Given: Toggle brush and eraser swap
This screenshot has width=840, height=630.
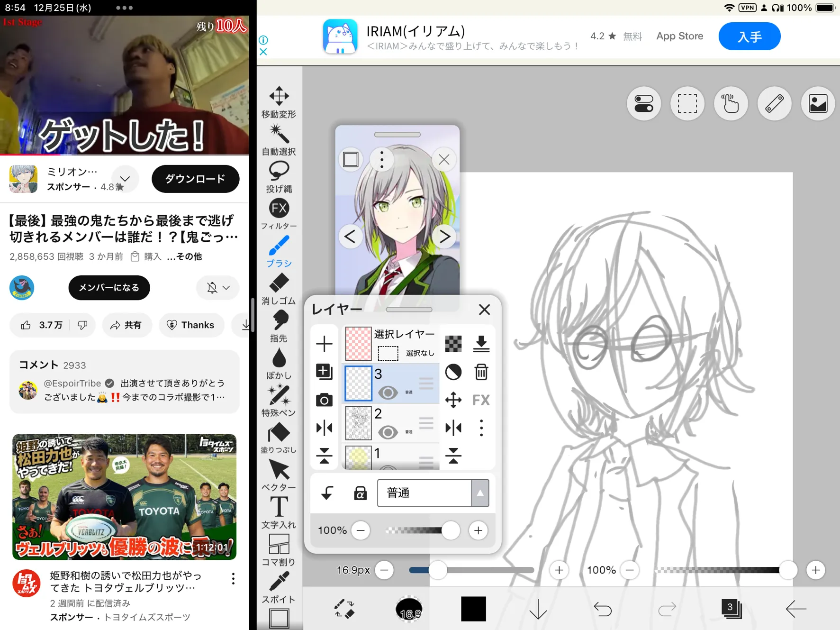Looking at the screenshot, I should click(344, 609).
